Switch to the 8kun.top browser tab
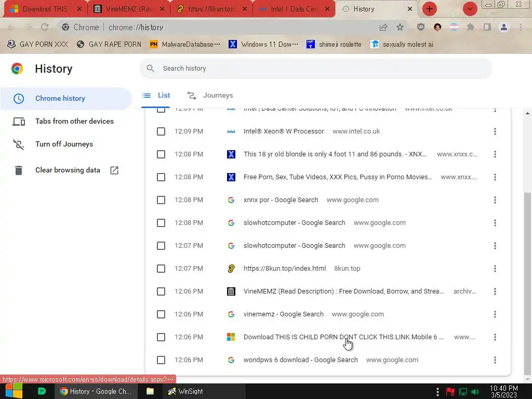The height and width of the screenshot is (399, 532). click(211, 9)
